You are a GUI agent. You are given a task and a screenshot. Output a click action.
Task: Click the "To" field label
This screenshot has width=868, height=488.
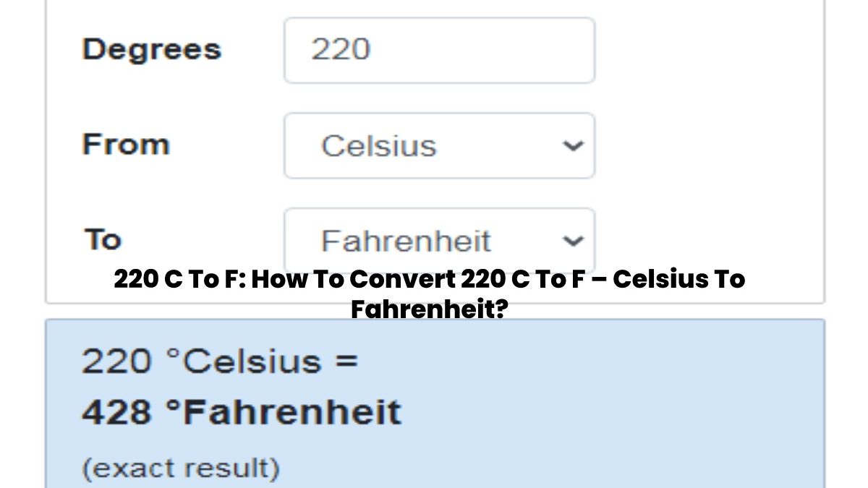pos(103,239)
